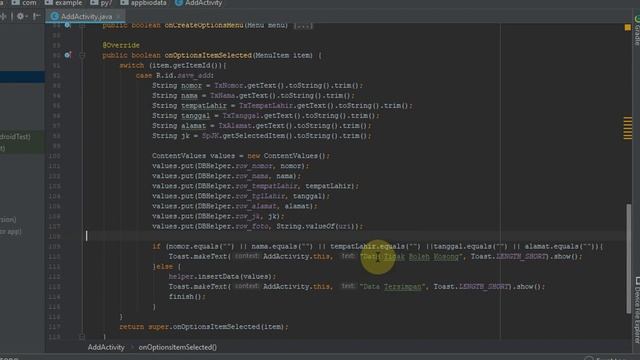640x360 pixels.
Task: Click the TxNomor field reference
Action: (x=229, y=85)
